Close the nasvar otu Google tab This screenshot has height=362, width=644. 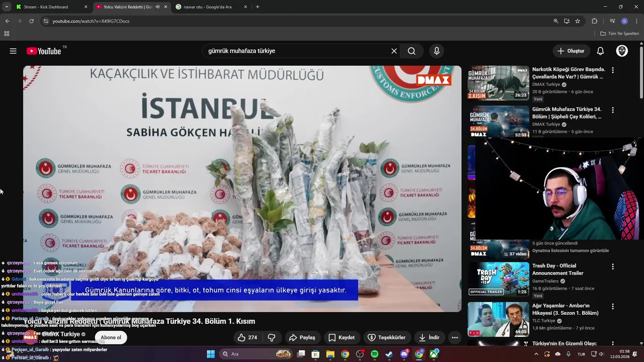(246, 7)
